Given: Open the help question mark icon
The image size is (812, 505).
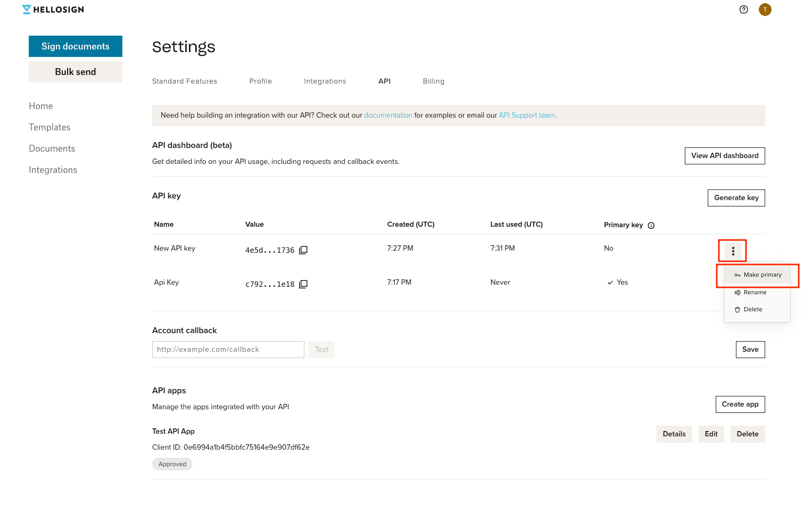Looking at the screenshot, I should coord(743,9).
